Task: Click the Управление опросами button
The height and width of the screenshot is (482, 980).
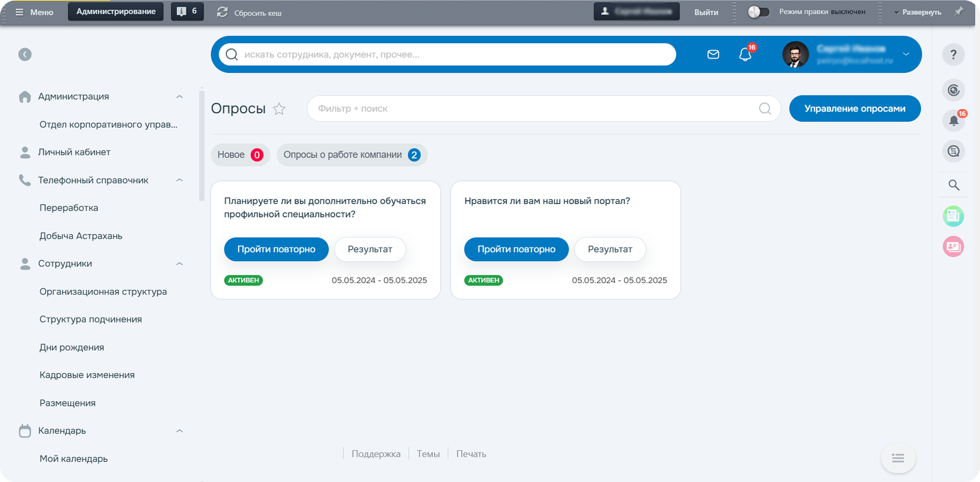Action: (x=854, y=109)
